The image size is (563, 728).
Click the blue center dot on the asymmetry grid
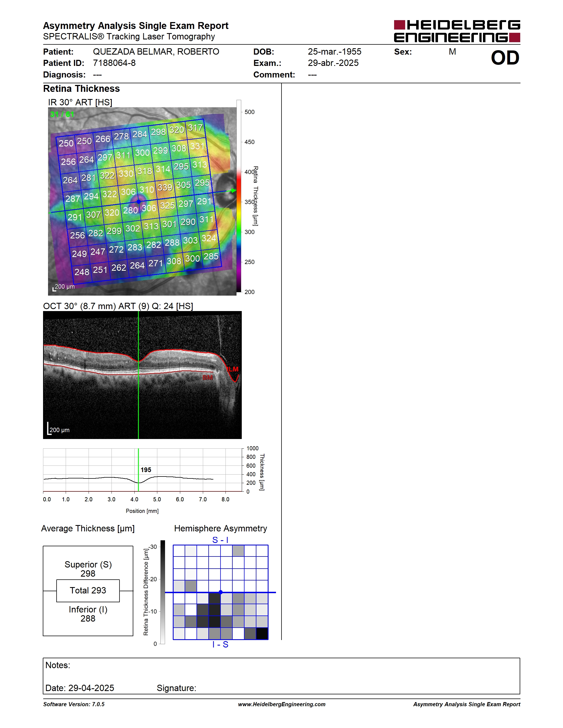pyautogui.click(x=221, y=592)
